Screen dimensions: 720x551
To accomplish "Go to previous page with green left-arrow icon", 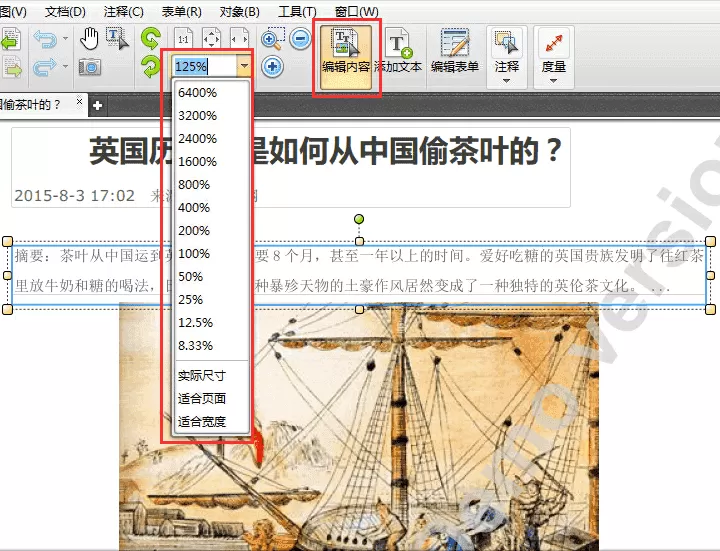I will pos(11,39).
